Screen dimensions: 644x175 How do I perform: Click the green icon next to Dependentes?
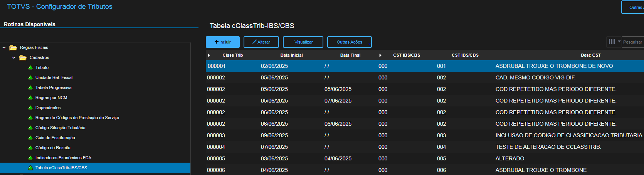pyautogui.click(x=30, y=108)
